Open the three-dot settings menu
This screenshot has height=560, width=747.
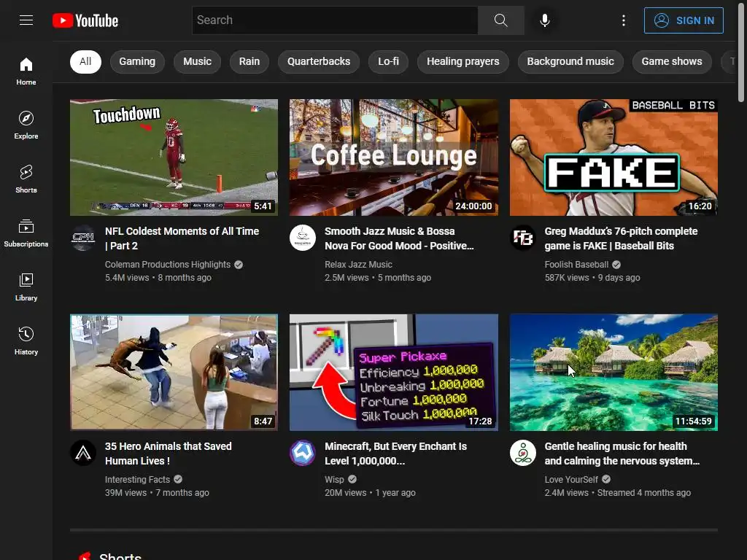(623, 20)
